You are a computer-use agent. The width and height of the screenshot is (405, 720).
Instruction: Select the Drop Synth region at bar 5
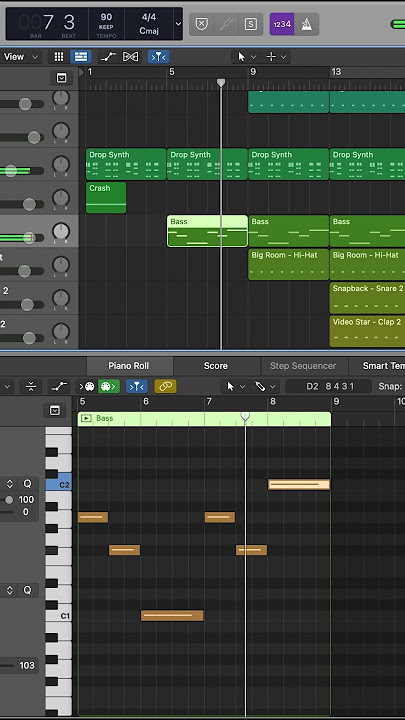coord(207,164)
